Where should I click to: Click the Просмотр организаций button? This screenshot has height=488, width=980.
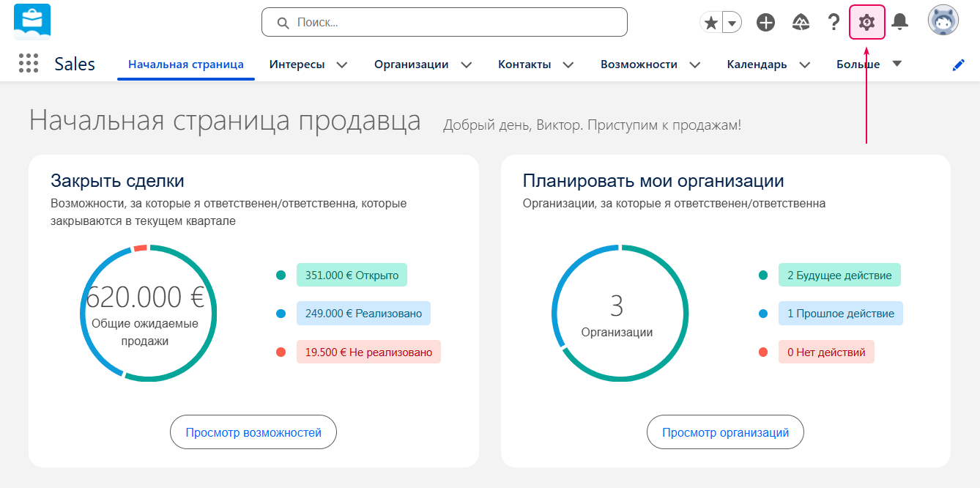point(724,432)
